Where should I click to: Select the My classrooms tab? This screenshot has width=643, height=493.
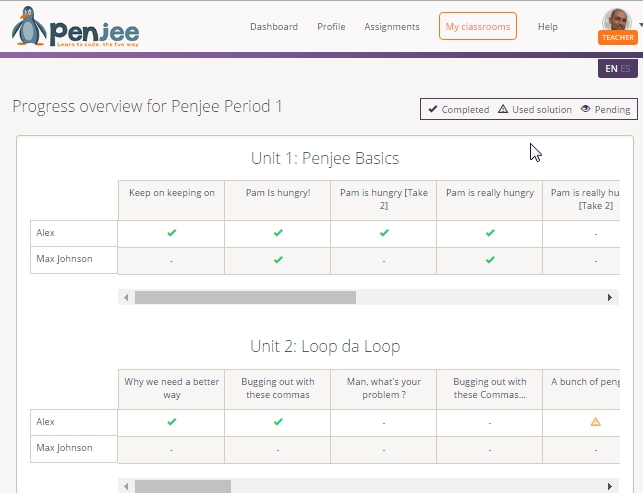tap(478, 26)
